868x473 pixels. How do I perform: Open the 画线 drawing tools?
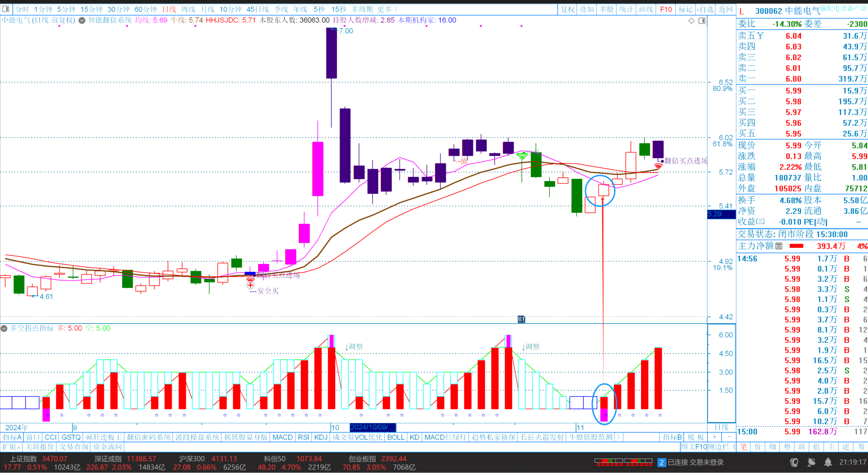click(646, 9)
